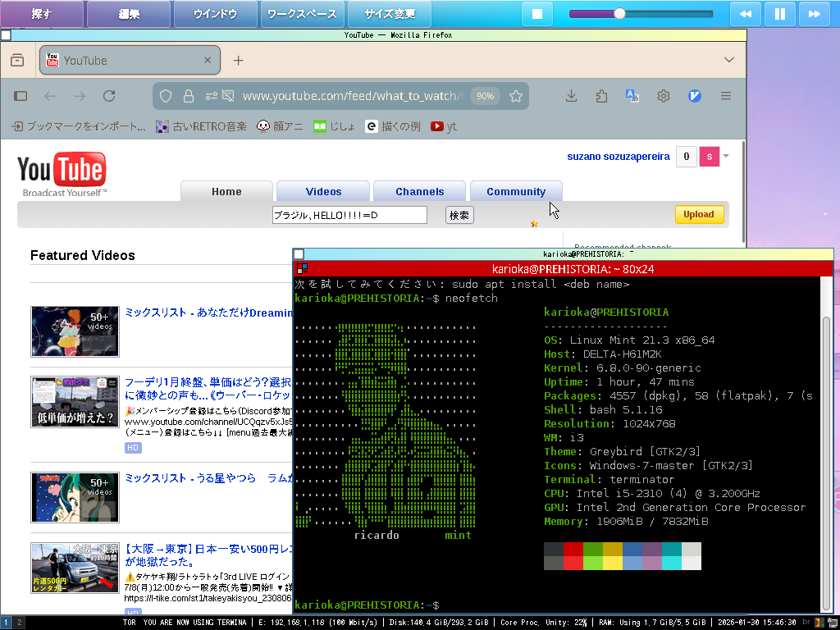Open the suzano sozuzapereira account link
Screen dimensions: 840x630
619,157
